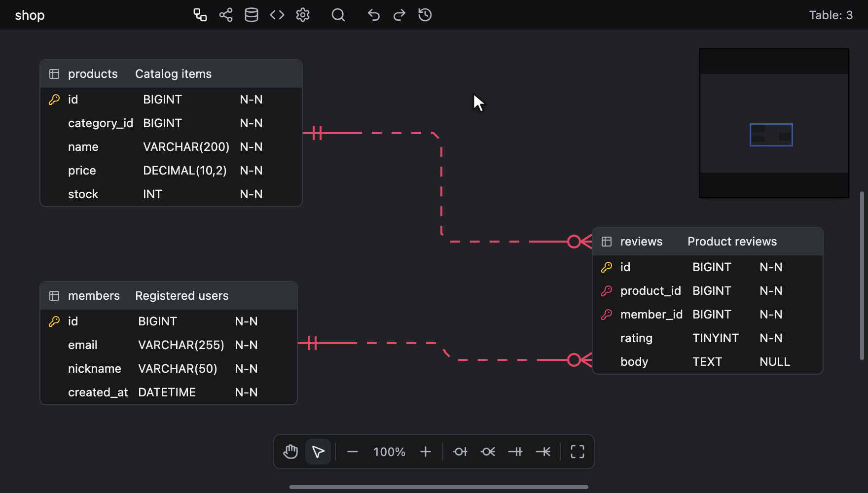This screenshot has width=868, height=493.
Task: Select the body column name
Action: pyautogui.click(x=634, y=362)
